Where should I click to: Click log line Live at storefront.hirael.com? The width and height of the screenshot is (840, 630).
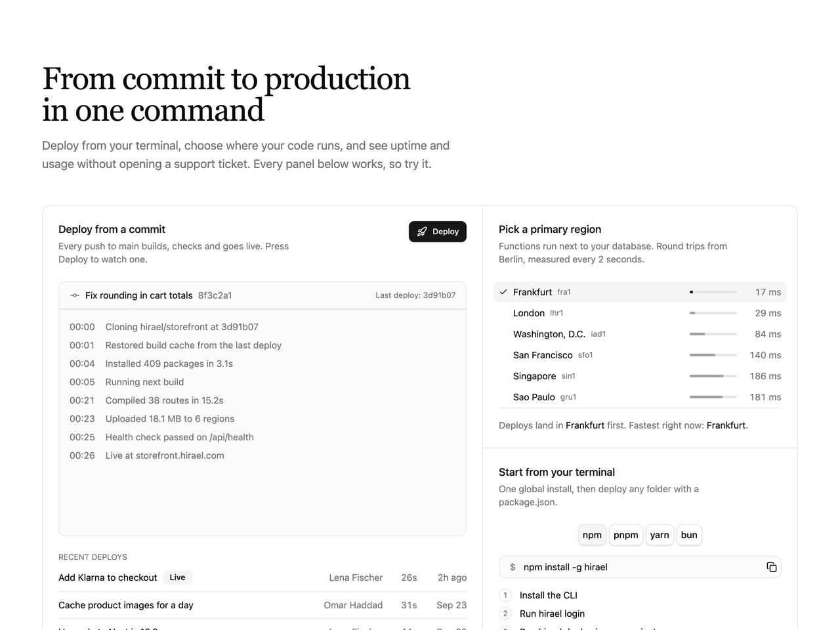tap(165, 455)
